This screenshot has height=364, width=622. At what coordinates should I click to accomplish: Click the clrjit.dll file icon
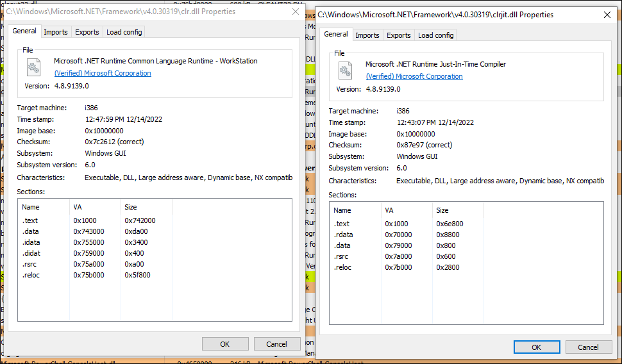coord(345,70)
